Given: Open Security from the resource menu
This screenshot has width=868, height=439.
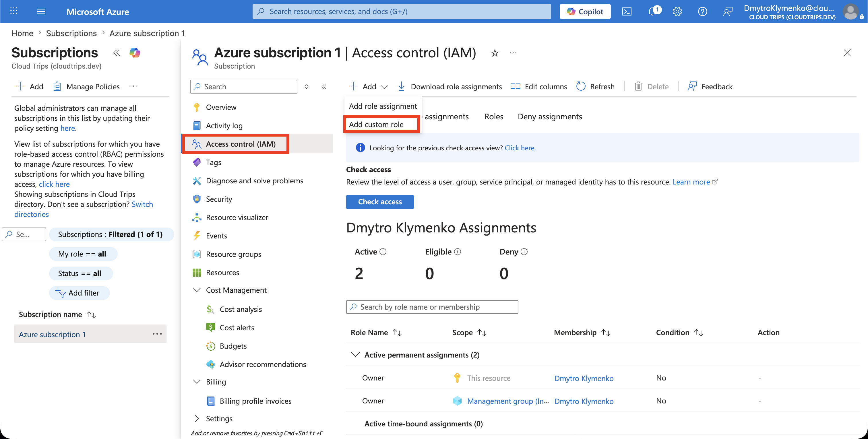Looking at the screenshot, I should [x=219, y=199].
